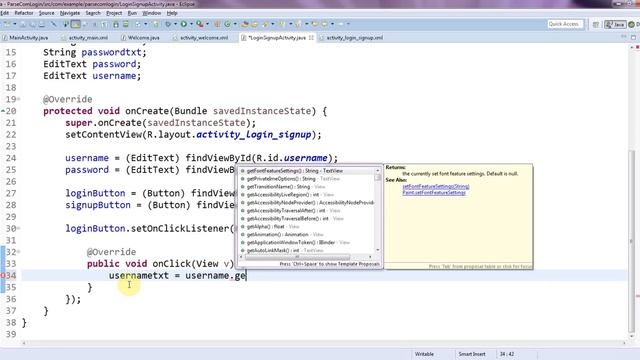
Task: Maximize the editor area
Action: (x=633, y=37)
